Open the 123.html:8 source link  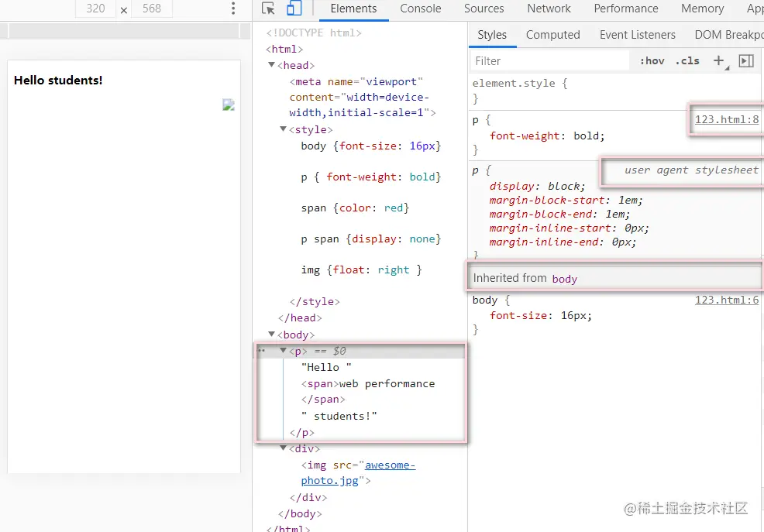click(727, 120)
